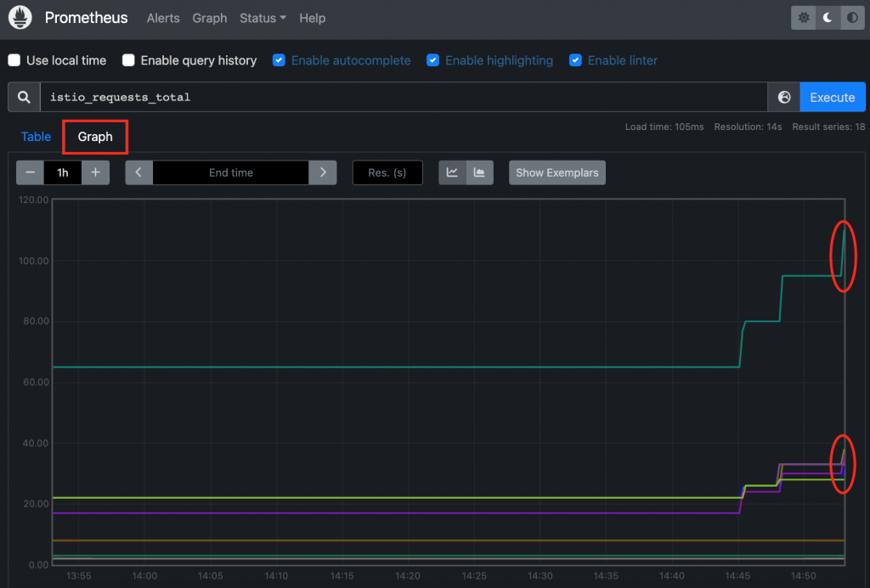Click the Prometheus brand title
This screenshot has width=870, height=588.
[86, 18]
